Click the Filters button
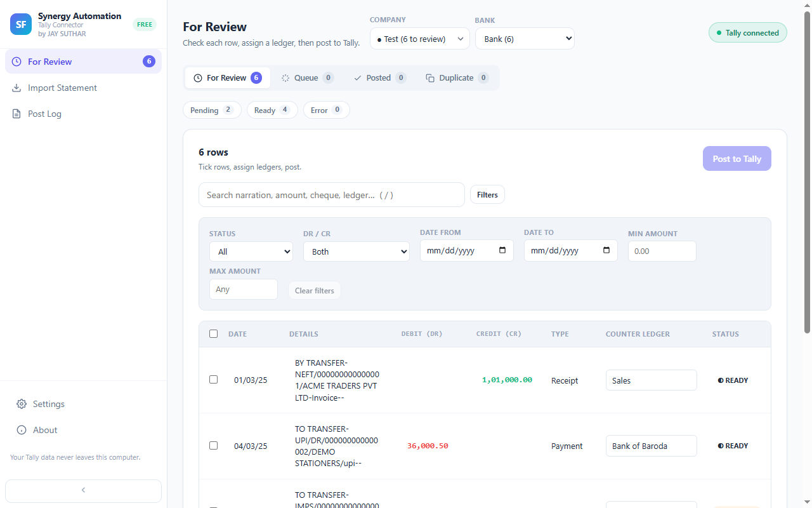This screenshot has height=508, width=812. tap(487, 194)
